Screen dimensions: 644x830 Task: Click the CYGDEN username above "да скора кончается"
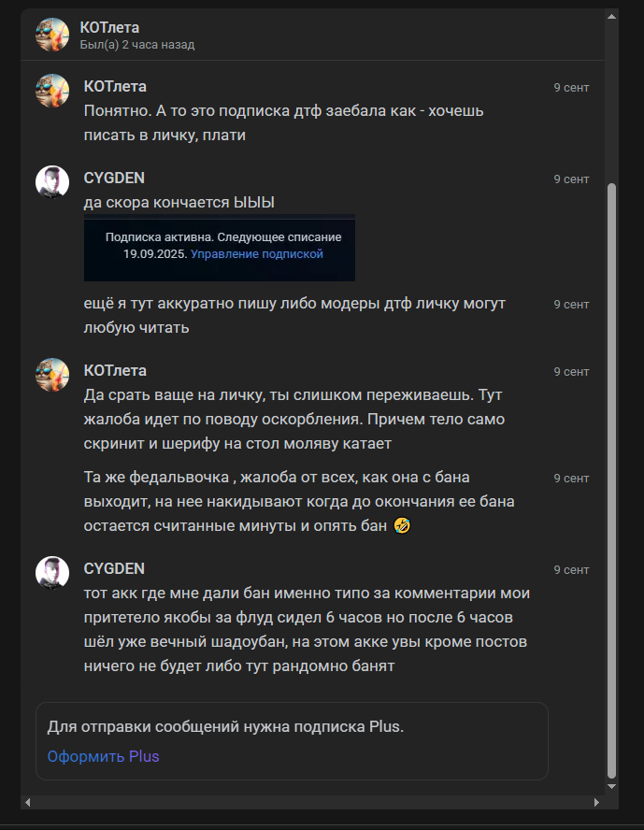[x=114, y=178]
